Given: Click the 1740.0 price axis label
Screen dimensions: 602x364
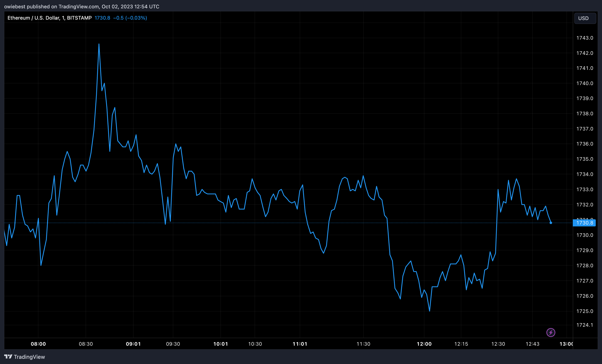Looking at the screenshot, I should click(x=585, y=83).
